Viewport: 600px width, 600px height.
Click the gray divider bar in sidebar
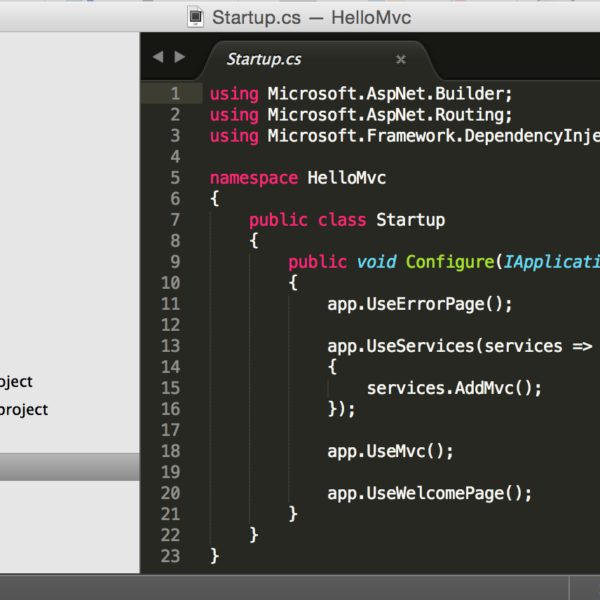click(x=70, y=467)
